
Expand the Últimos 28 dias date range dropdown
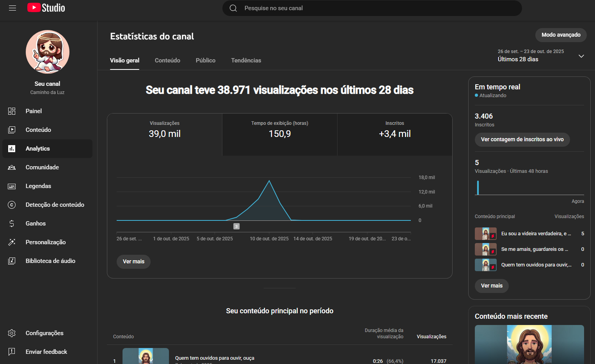click(581, 56)
